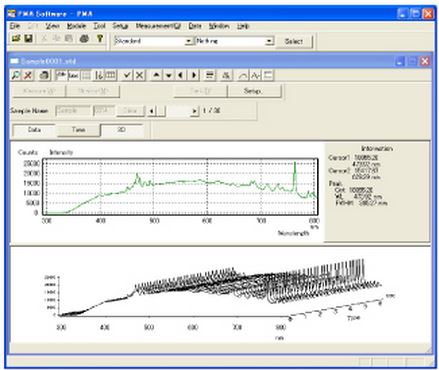
Task: Open the Nothing dropdown list
Action: pyautogui.click(x=269, y=41)
